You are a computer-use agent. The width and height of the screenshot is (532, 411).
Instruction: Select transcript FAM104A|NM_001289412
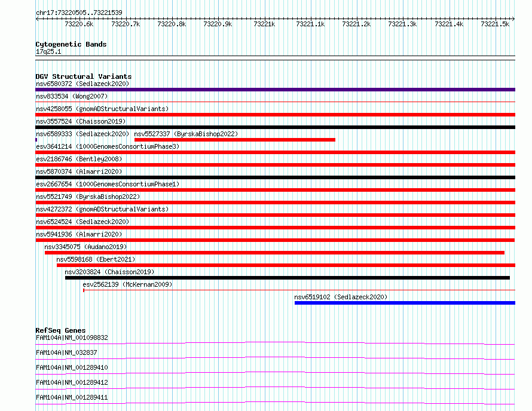72,382
